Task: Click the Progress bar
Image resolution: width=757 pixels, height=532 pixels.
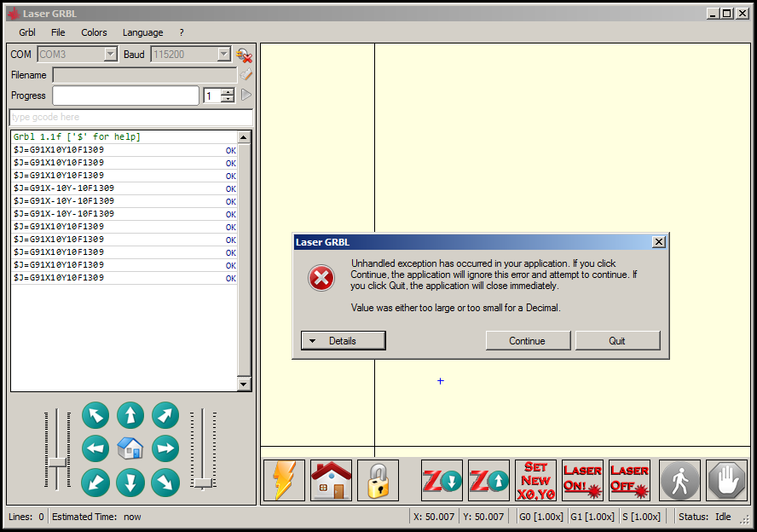Action: [125, 95]
